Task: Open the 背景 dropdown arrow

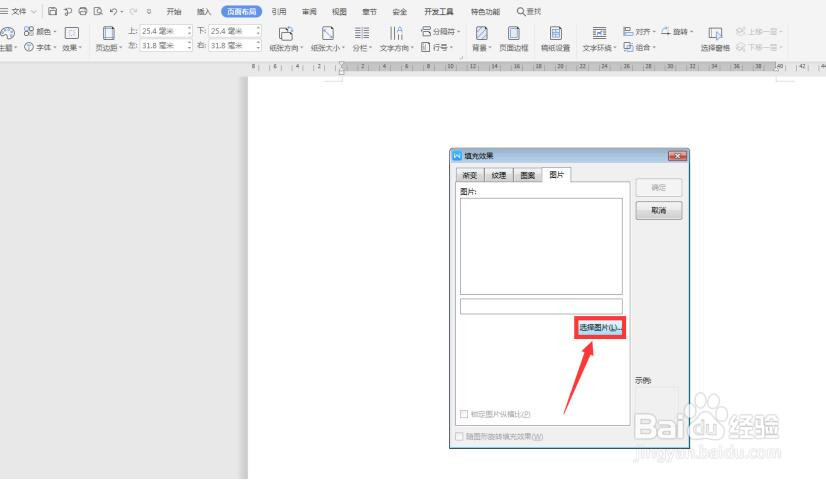Action: [x=490, y=47]
